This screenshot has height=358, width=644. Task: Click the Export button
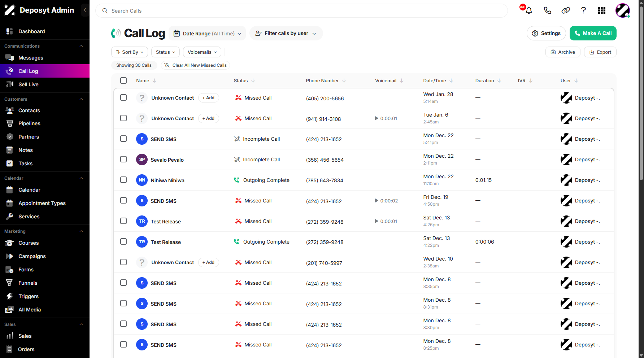(x=600, y=52)
